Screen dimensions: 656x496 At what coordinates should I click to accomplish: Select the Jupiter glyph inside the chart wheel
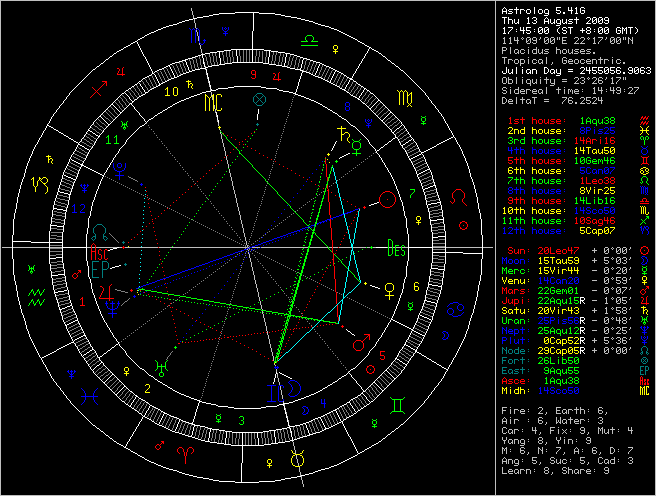(x=106, y=292)
